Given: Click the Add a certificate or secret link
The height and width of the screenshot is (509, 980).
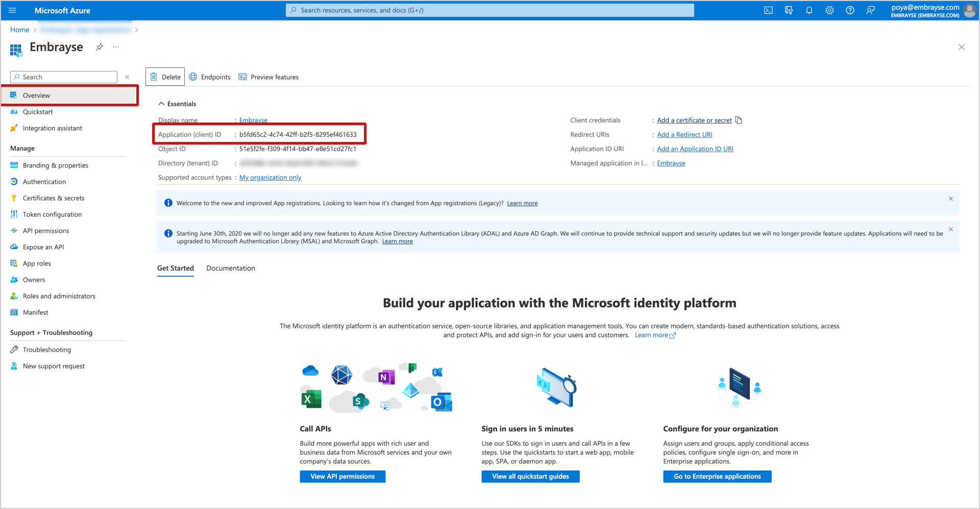Looking at the screenshot, I should [694, 120].
